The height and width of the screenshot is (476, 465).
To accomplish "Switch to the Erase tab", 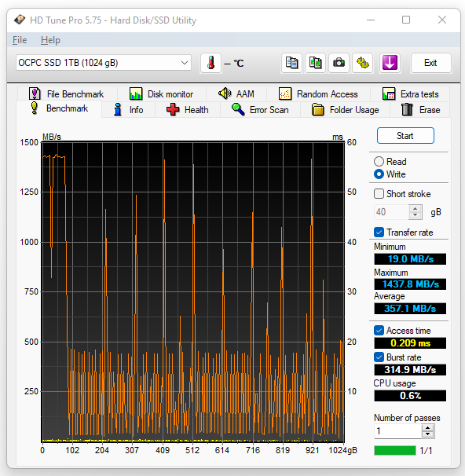I will click(x=421, y=110).
